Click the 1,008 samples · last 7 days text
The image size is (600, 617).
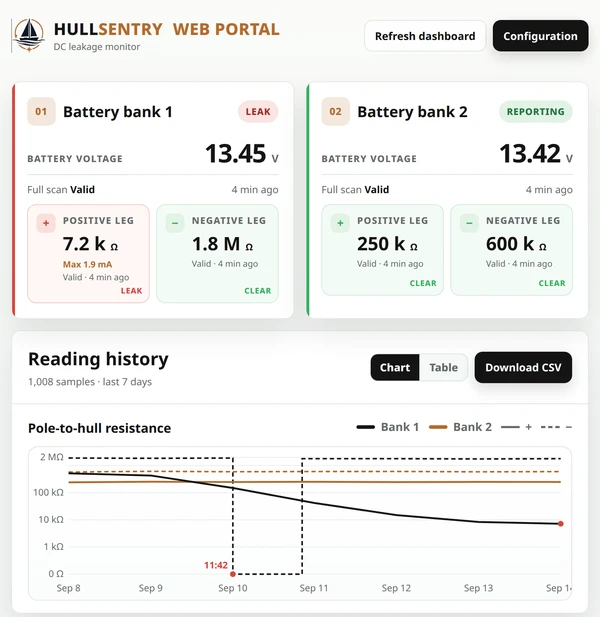[x=90, y=382]
